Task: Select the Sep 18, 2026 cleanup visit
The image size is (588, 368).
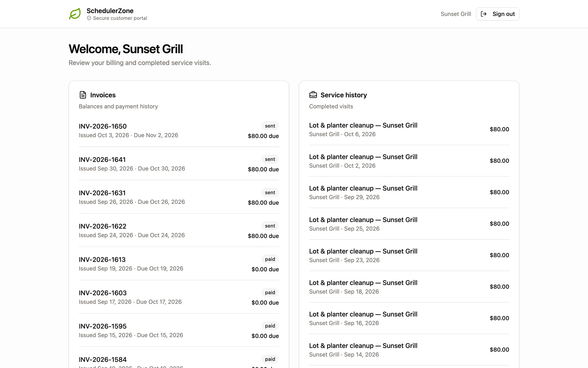Action: tap(409, 287)
